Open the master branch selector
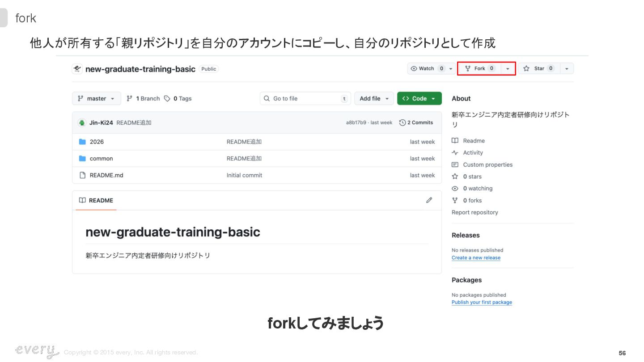The height and width of the screenshot is (362, 644). 97,98
